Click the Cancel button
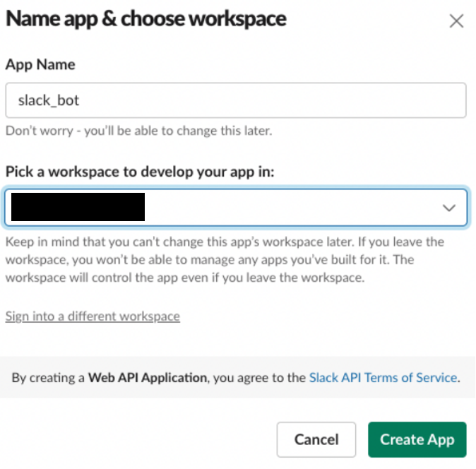 point(316,439)
